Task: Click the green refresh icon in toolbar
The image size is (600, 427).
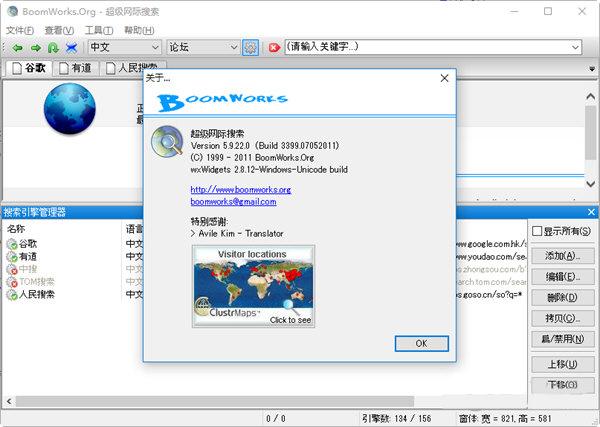Action: click(53, 48)
